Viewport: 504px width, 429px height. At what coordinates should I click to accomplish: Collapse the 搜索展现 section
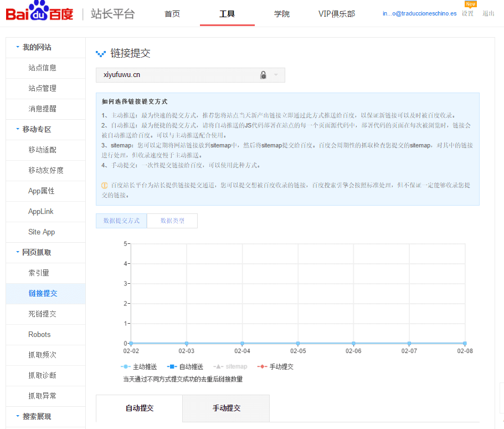[x=45, y=417]
